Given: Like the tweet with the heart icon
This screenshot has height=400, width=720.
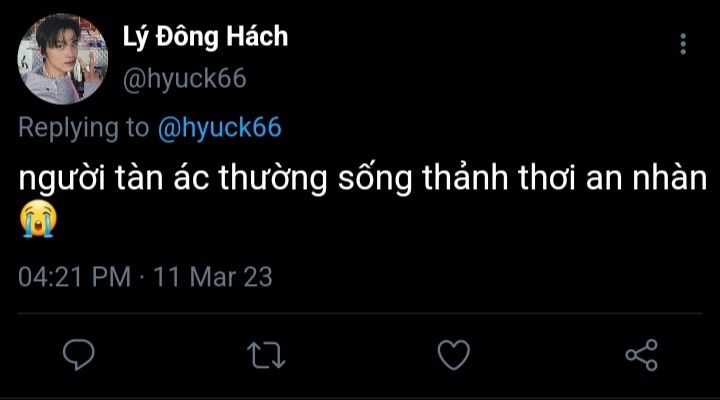Looking at the screenshot, I should (x=454, y=354).
